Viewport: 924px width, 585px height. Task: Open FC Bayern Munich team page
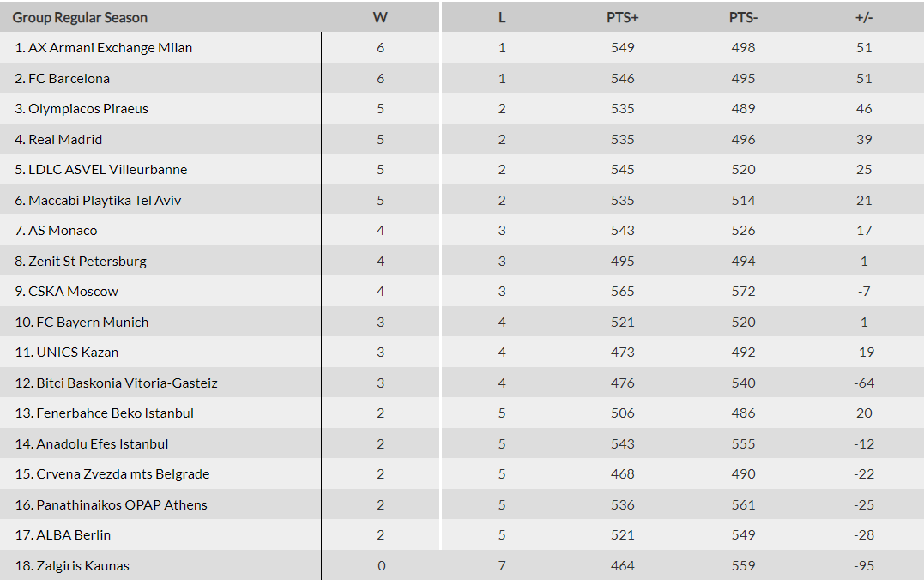[92, 323]
